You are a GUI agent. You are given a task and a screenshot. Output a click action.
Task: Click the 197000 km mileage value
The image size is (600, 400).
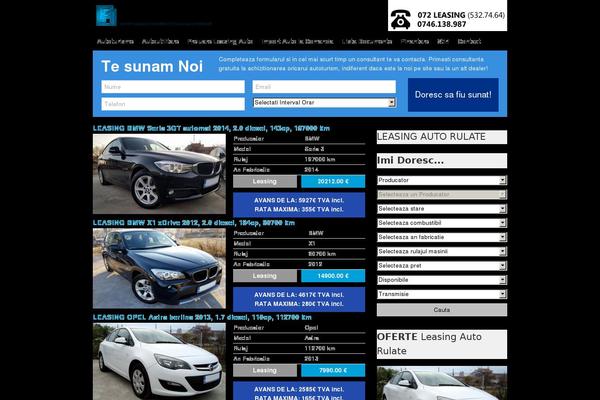(320, 159)
